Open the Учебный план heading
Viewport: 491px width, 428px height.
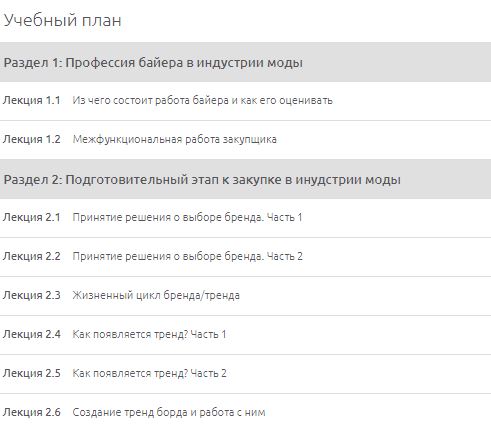pyautogui.click(x=62, y=20)
